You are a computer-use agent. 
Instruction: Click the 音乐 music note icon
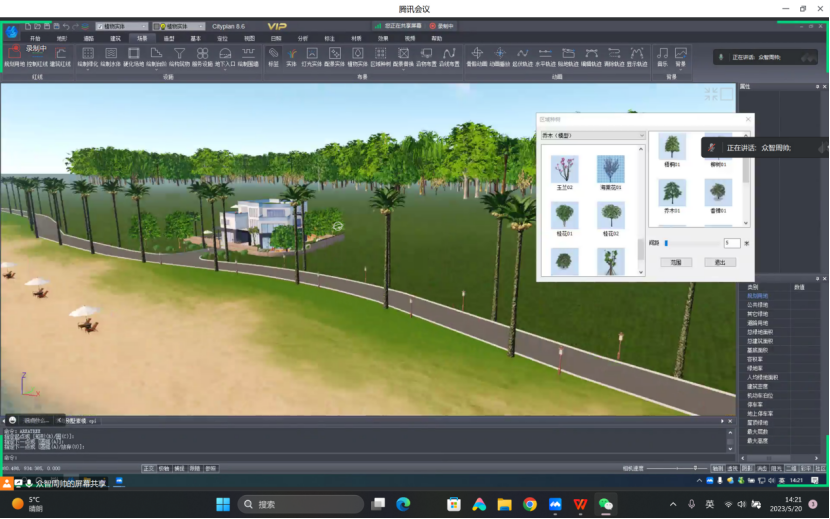pos(663,55)
